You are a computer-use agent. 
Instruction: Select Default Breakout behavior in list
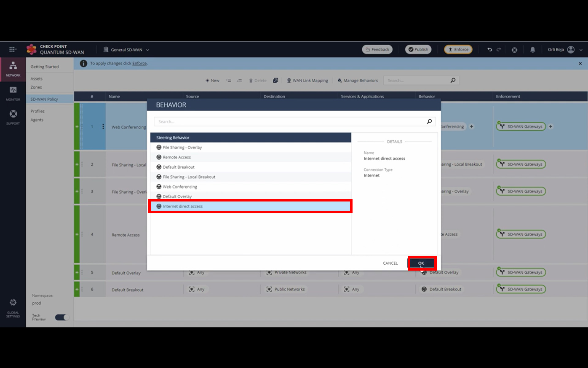click(x=251, y=167)
